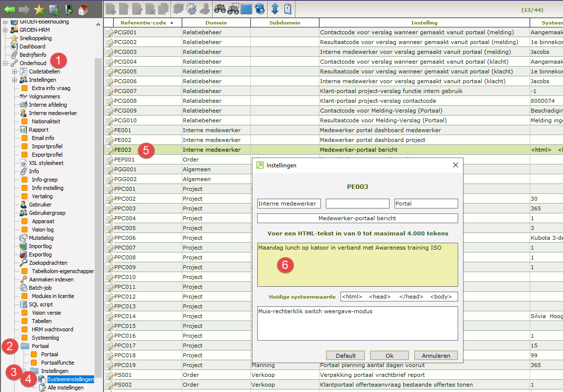
Task: Click the Default button in dialog
Action: 345,355
